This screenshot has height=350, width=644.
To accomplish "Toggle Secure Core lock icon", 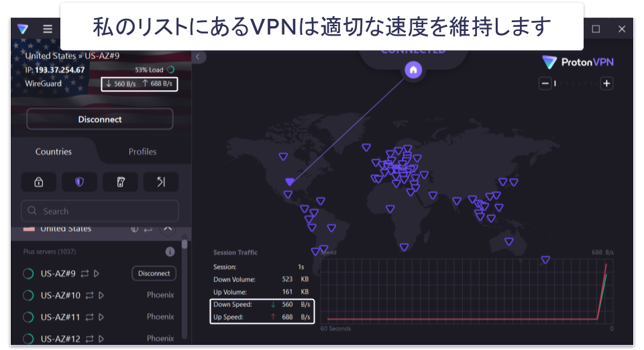I will [x=39, y=182].
